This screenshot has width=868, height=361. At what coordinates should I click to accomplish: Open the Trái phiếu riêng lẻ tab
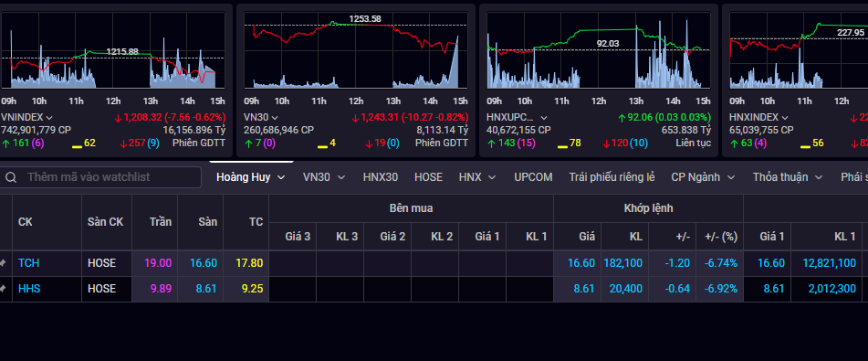(612, 177)
